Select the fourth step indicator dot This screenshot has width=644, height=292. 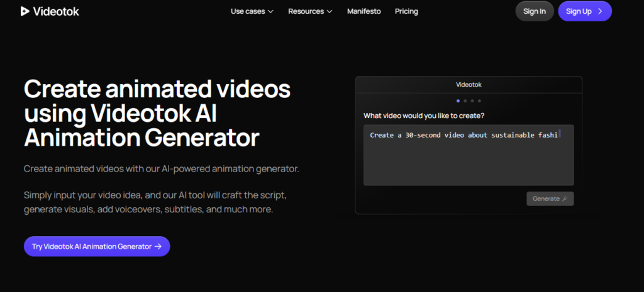(x=479, y=101)
